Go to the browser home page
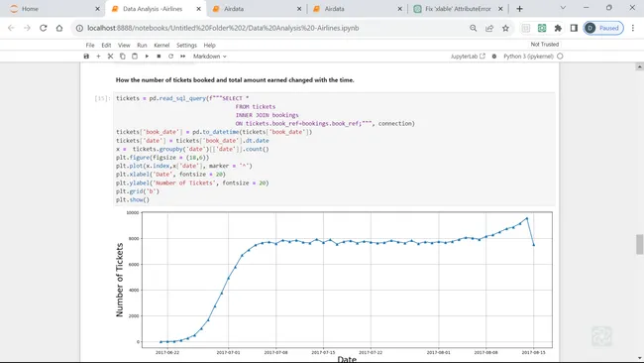644x363 pixels. pyautogui.click(x=59, y=28)
